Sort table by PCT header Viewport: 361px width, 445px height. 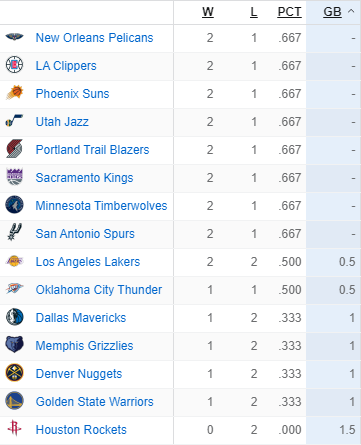point(289,12)
